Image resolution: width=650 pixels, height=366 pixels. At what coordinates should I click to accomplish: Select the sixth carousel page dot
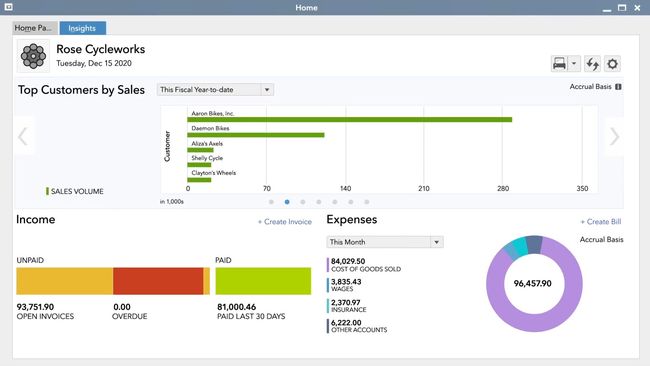click(x=351, y=202)
